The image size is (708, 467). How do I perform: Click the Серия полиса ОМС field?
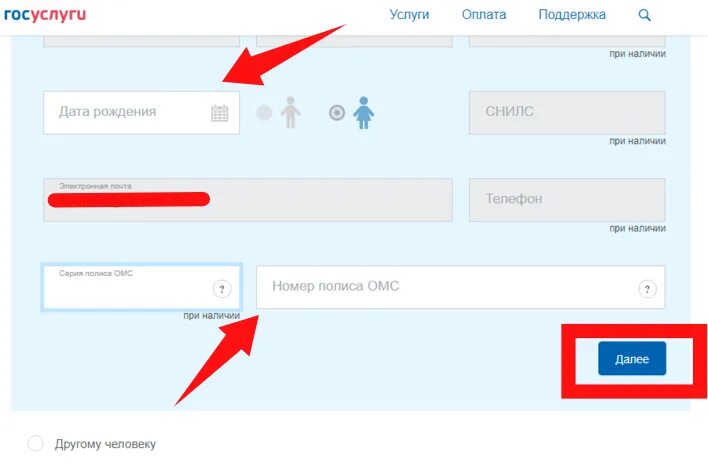[141, 287]
